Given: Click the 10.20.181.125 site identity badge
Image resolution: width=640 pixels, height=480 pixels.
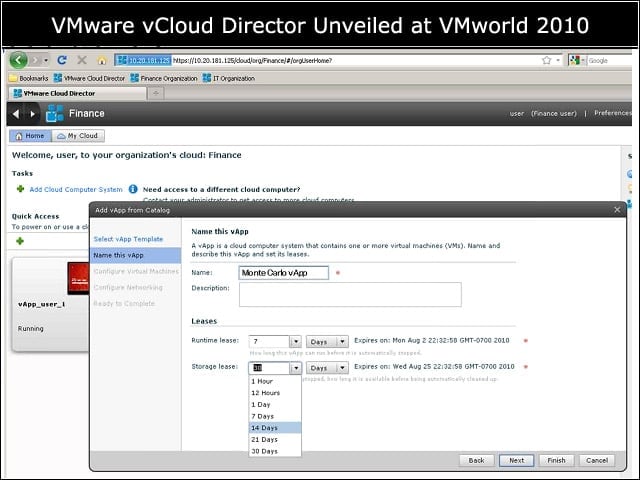Looking at the screenshot, I should [143, 60].
